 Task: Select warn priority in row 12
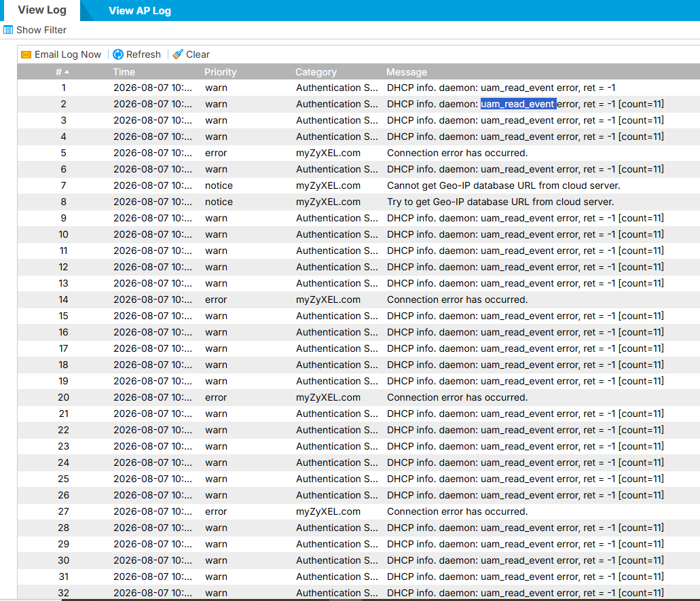point(216,267)
